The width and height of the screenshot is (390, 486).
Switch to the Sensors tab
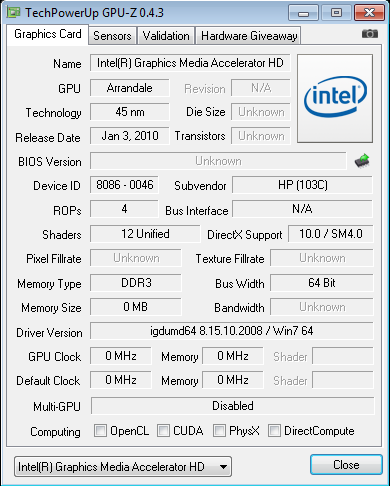(112, 36)
